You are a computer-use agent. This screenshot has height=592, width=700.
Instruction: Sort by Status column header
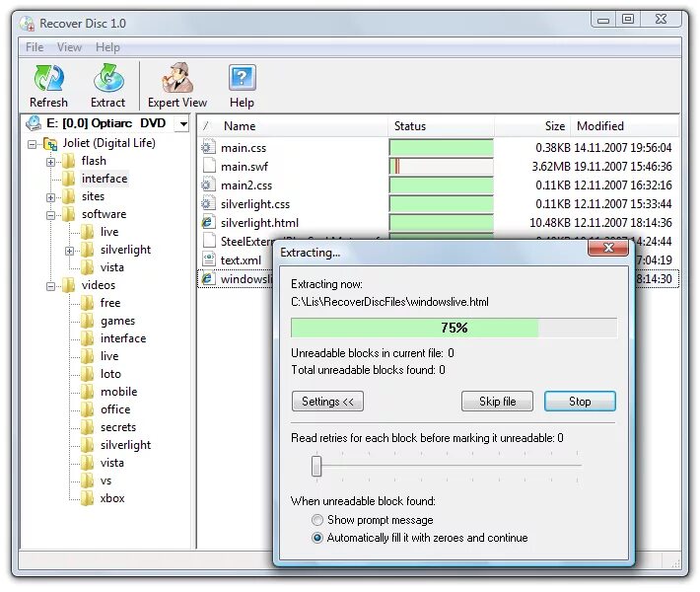point(441,126)
